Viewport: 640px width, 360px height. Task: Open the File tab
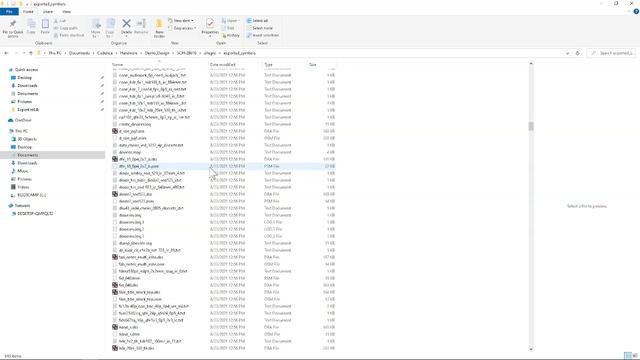pyautogui.click(x=9, y=11)
